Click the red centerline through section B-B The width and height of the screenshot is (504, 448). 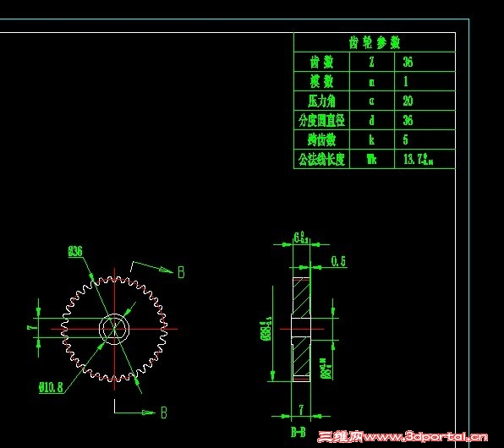pyautogui.click(x=302, y=329)
